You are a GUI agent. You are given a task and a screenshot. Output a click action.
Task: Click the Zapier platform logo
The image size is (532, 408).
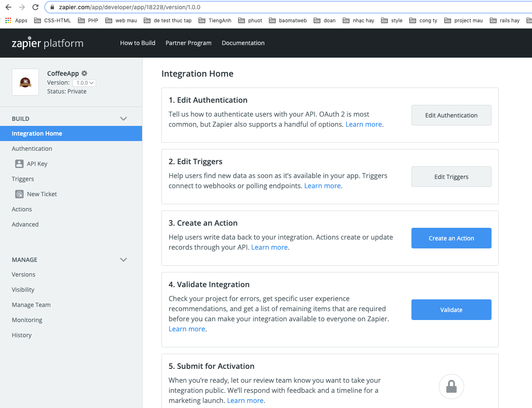click(x=48, y=43)
